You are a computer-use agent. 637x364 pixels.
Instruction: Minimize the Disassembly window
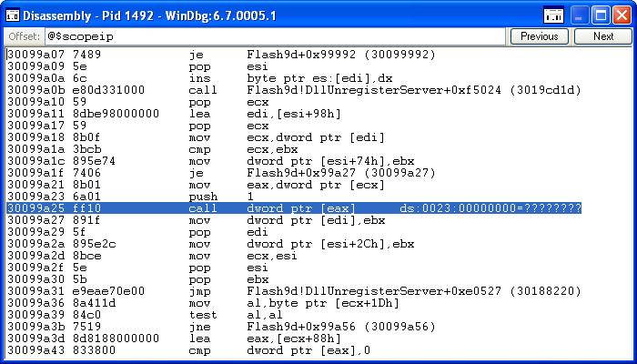580,15
